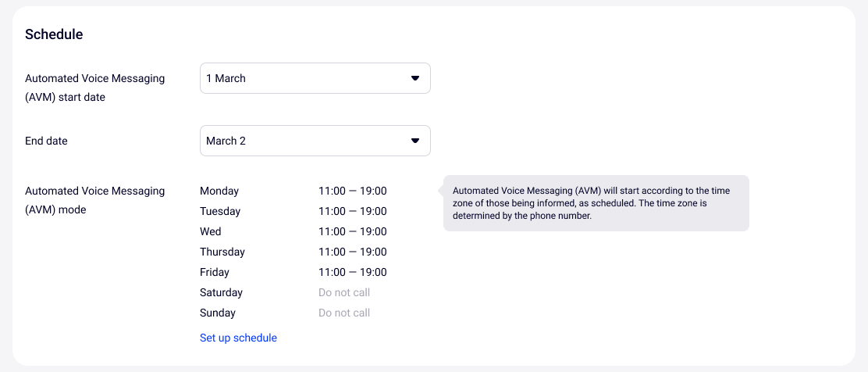Click Thursday's 11:00 — 19:00 time range

point(352,252)
